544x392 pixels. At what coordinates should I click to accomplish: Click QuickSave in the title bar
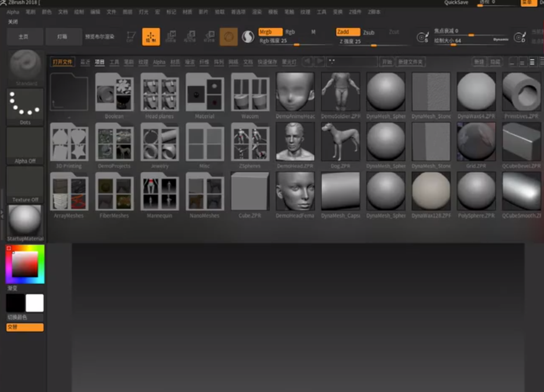[x=456, y=3]
